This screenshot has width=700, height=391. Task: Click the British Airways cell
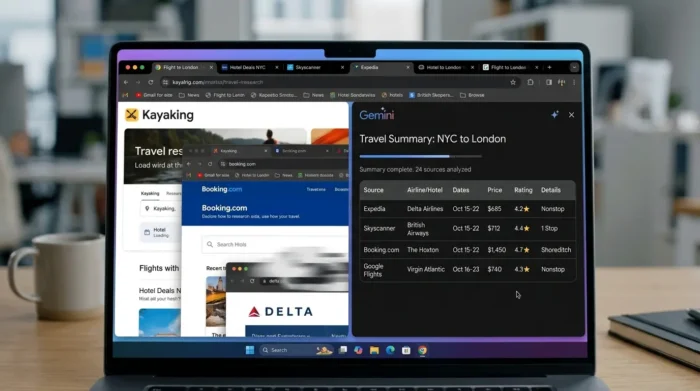coord(418,229)
